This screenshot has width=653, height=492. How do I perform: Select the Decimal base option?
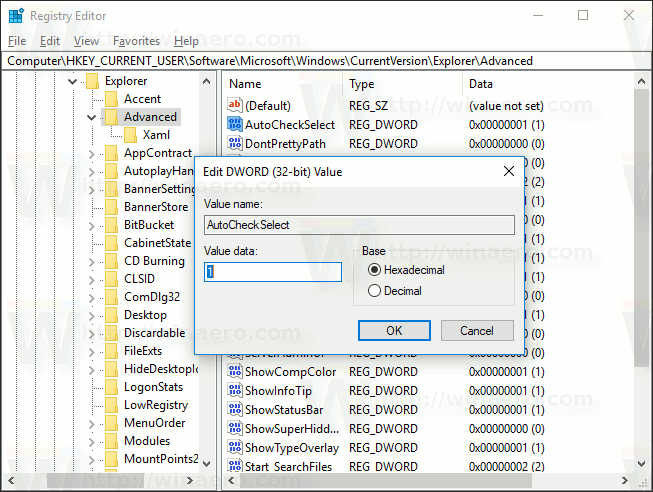click(375, 291)
